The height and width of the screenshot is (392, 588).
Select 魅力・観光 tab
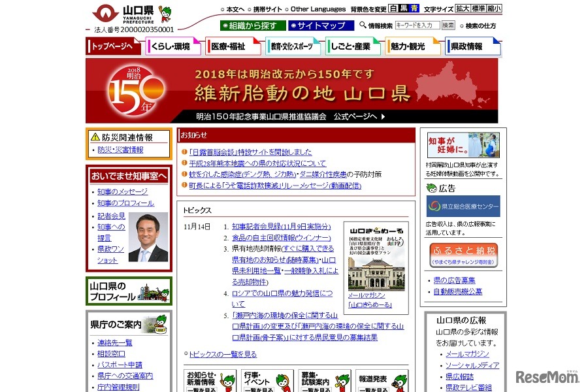(413, 46)
